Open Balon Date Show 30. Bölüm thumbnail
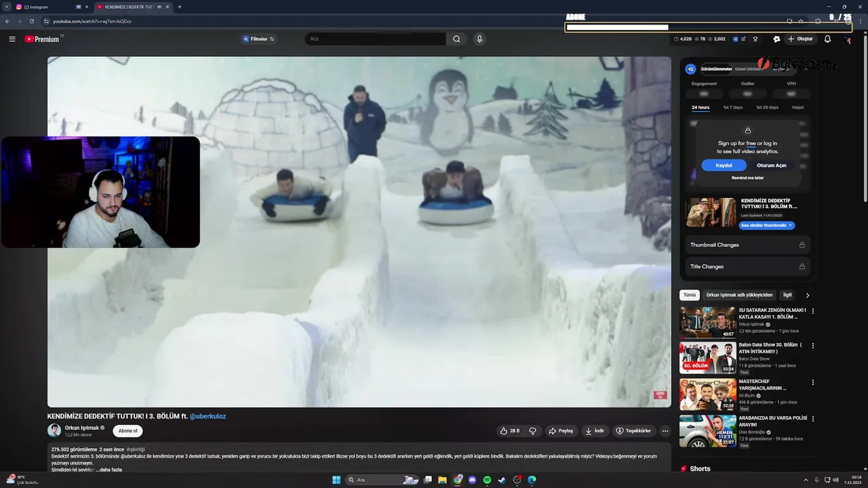868x488 pixels. [708, 358]
